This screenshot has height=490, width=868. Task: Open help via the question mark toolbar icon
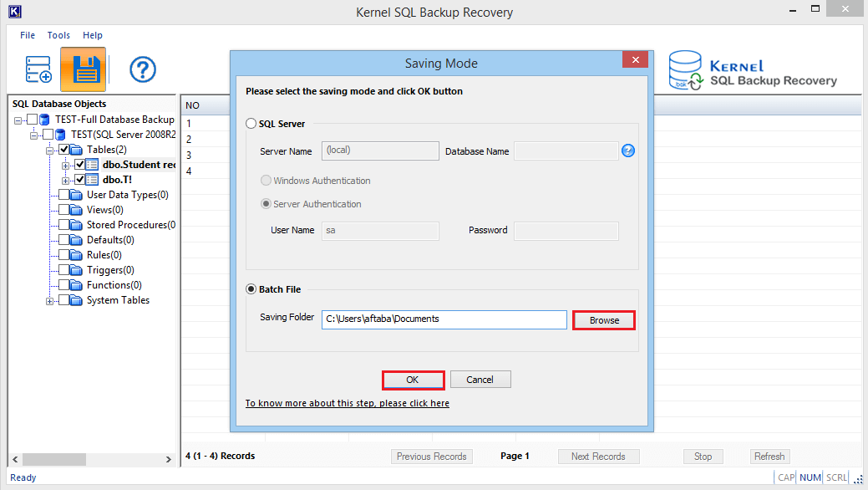143,69
